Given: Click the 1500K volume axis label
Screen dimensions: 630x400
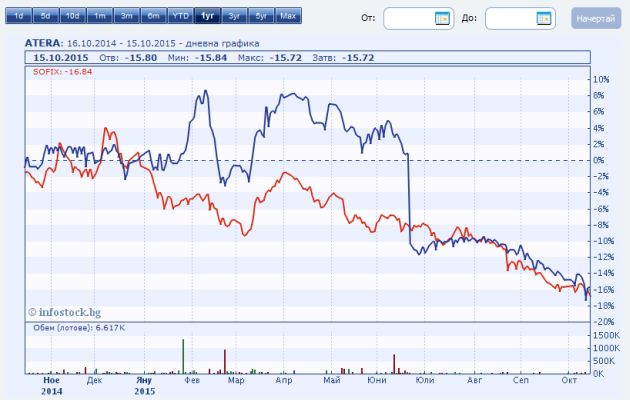Looking at the screenshot, I should 607,335.
